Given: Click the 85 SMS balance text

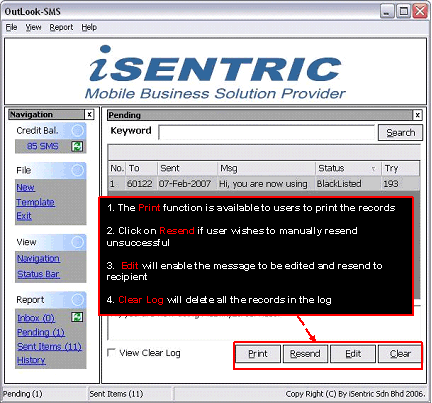Looking at the screenshot, I should (x=43, y=146).
